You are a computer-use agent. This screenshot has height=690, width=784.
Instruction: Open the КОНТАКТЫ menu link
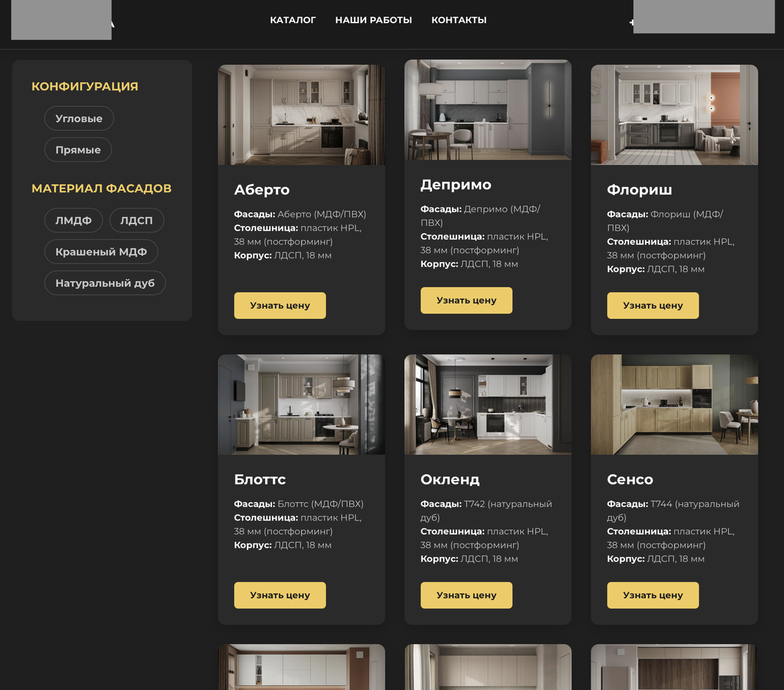tap(459, 20)
